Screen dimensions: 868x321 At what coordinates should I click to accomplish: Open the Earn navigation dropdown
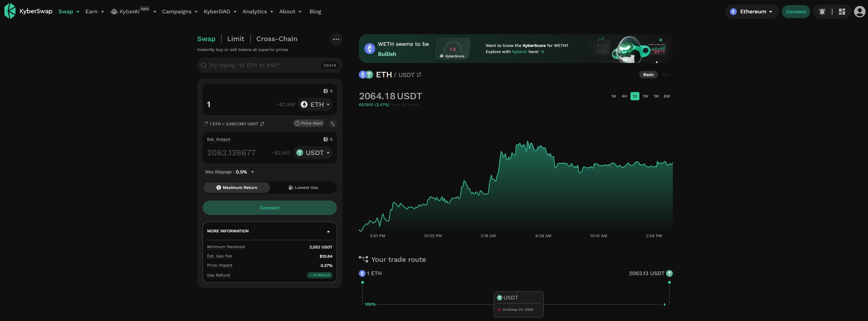pos(94,12)
